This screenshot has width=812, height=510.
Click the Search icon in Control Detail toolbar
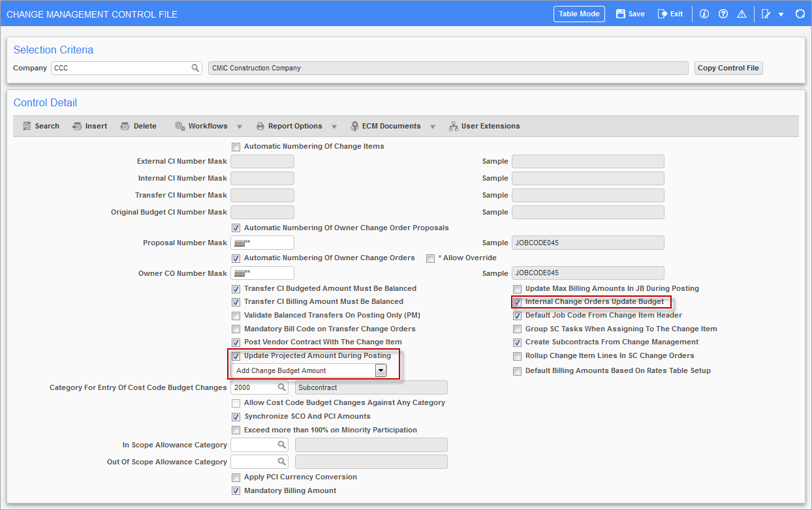click(x=40, y=125)
